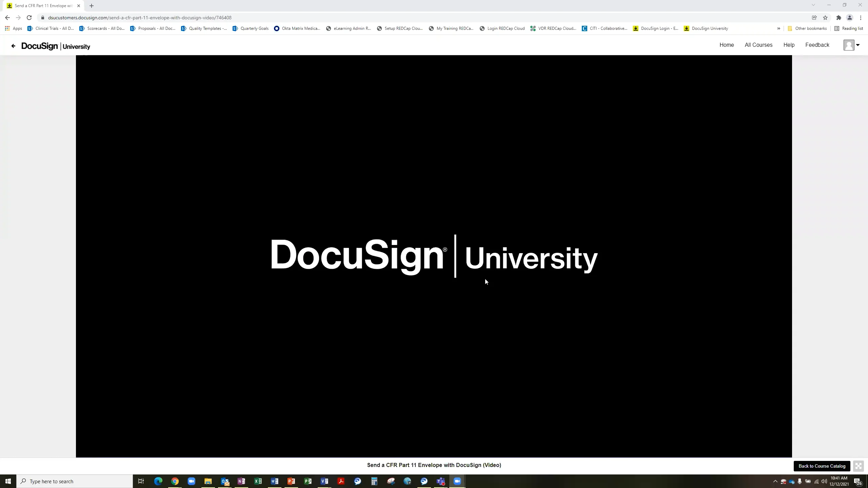Click the reload page icon
The width and height of the screenshot is (868, 488).
pos(29,17)
